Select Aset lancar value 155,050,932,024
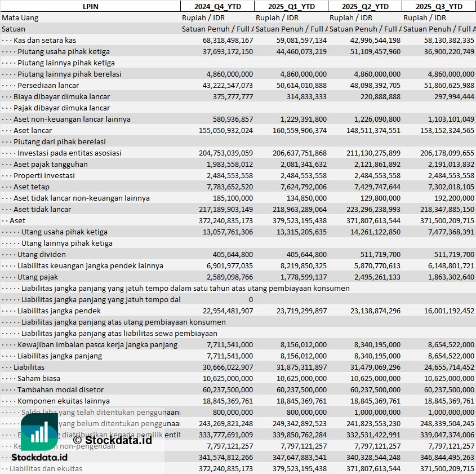The image size is (476, 474). pos(226,131)
